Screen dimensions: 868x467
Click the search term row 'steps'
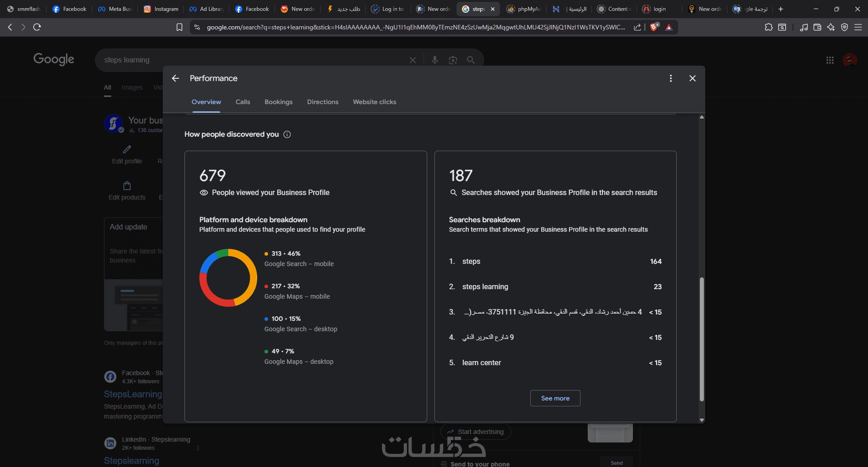tap(555, 262)
